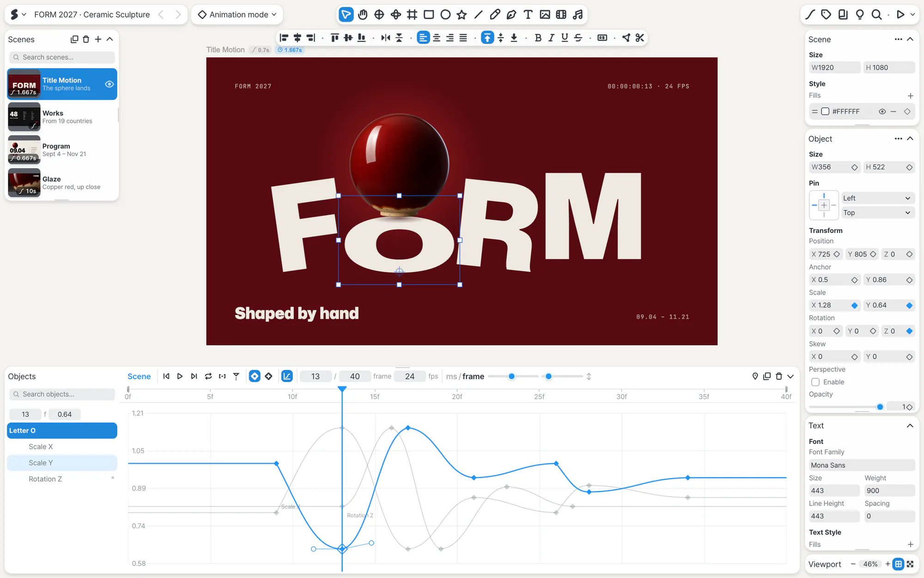The width and height of the screenshot is (924, 578).
Task: Select the Pen path tool
Action: 511,15
